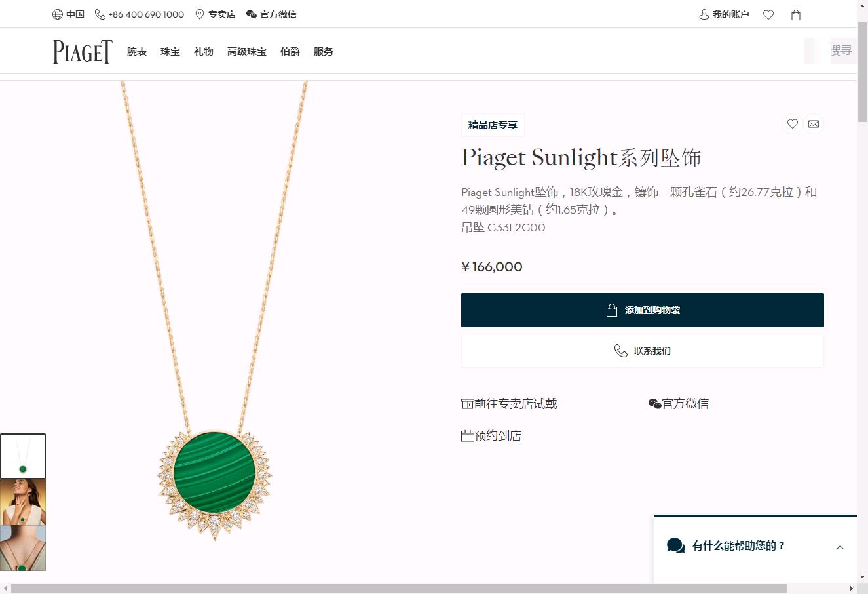Screen dimensions: 868x594
Task: Share product via envelope email icon
Action: [x=814, y=124]
